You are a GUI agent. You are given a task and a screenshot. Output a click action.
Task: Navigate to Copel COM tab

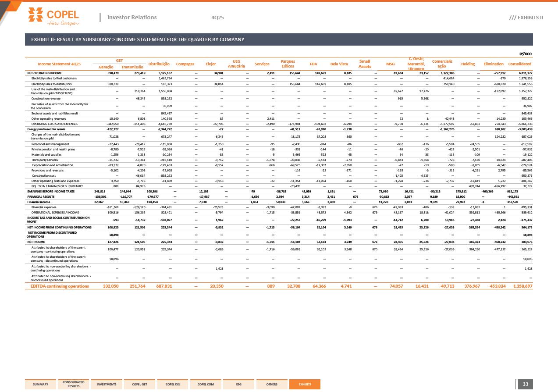pyautogui.click(x=206, y=384)
